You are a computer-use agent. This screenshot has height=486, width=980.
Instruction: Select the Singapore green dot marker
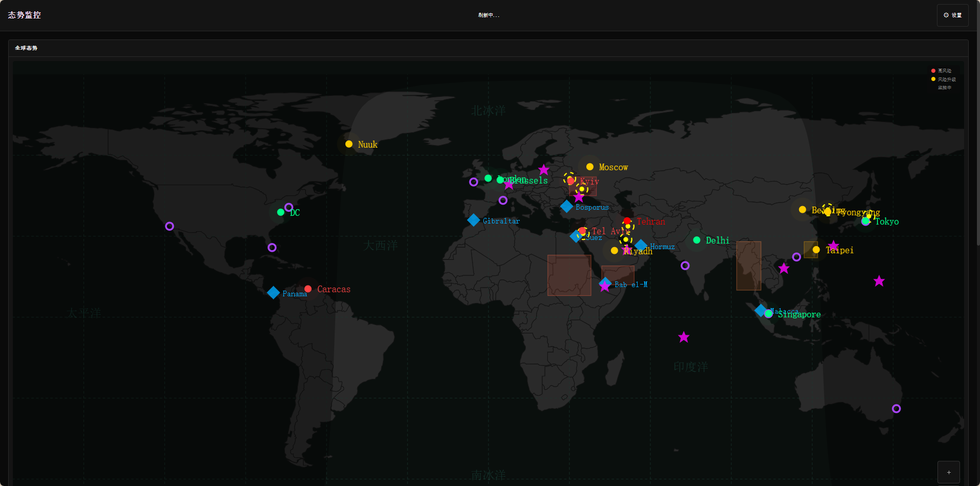(768, 314)
